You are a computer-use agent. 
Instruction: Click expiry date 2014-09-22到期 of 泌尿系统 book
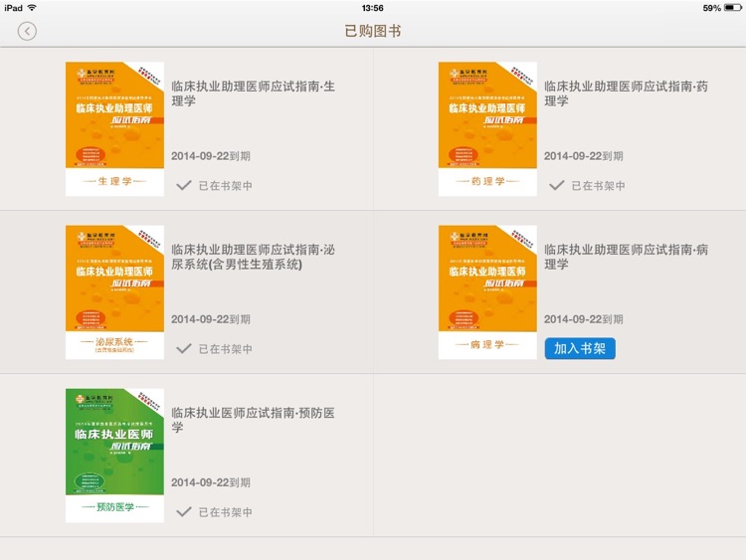coord(211,319)
